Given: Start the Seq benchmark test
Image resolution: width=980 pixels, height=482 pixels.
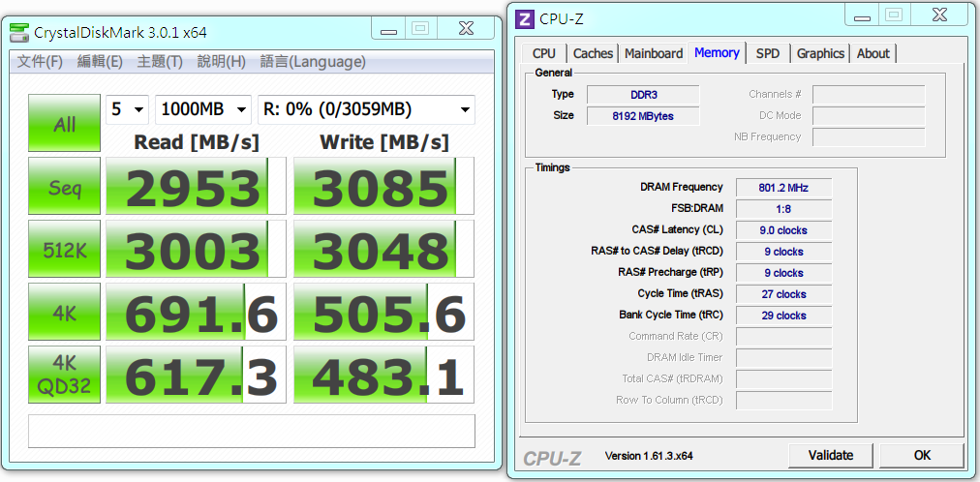Looking at the screenshot, I should point(64,186).
